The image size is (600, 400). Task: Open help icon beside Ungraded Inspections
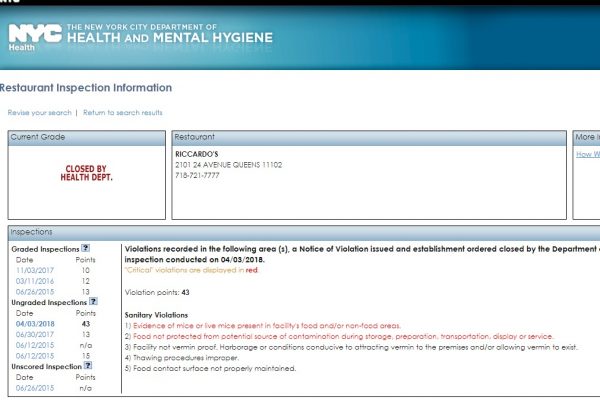[x=94, y=300]
